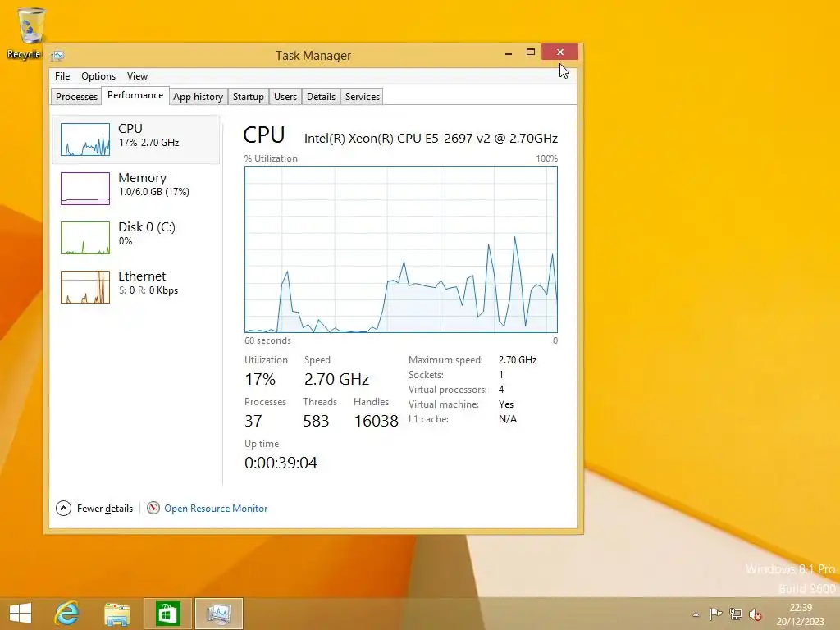Click the Ethernet label in sidebar
The height and width of the screenshot is (630, 840).
click(142, 276)
